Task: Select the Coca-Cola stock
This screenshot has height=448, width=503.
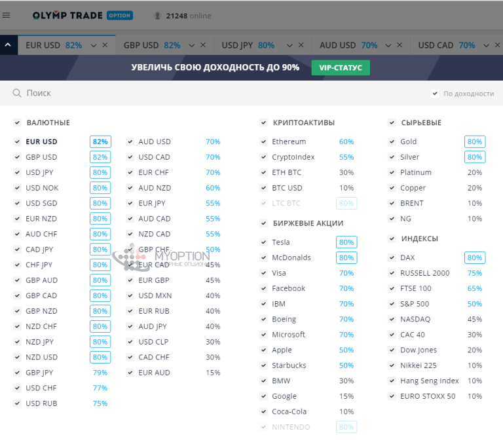Action: pyautogui.click(x=289, y=411)
